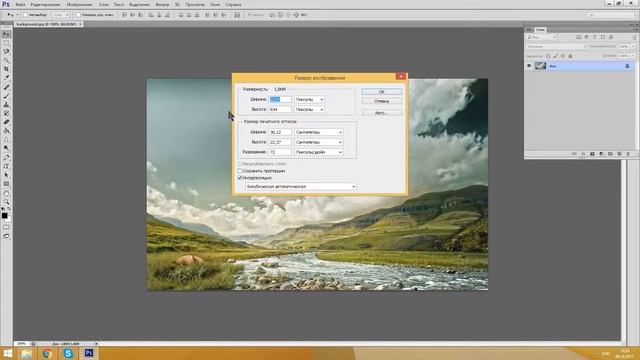Screen dimensions: 640x360
Task: Select the Move tool in the toolbox
Action: pyautogui.click(x=6, y=34)
